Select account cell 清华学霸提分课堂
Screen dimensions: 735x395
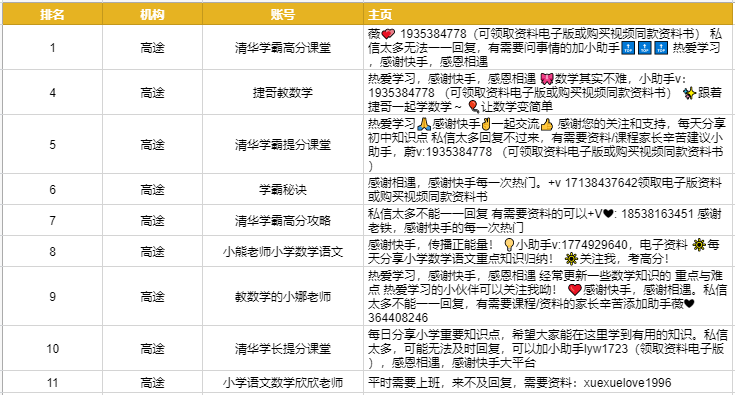point(283,144)
